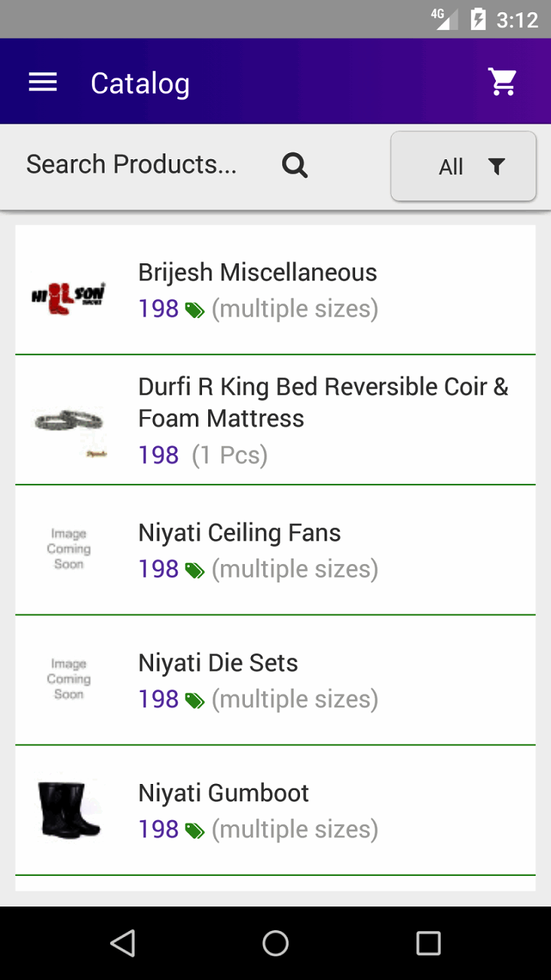
Task: Tap the price tag icon for Niyati Ceiling Fans
Action: 195,571
